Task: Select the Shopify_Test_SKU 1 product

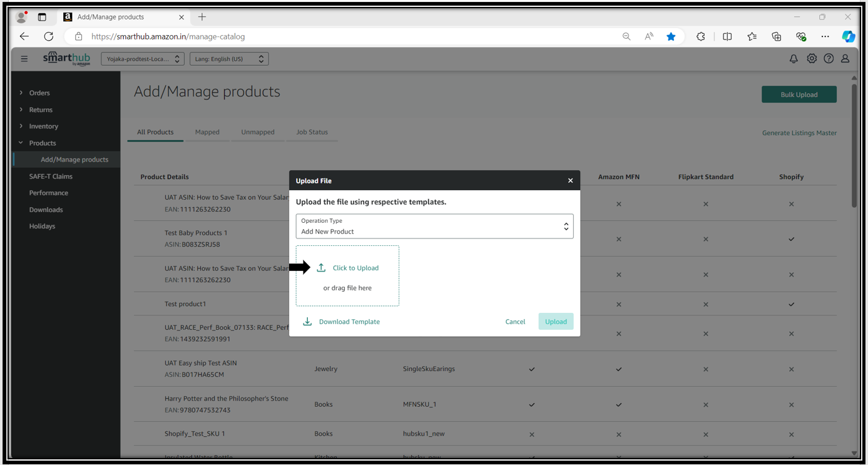Action: click(195, 434)
